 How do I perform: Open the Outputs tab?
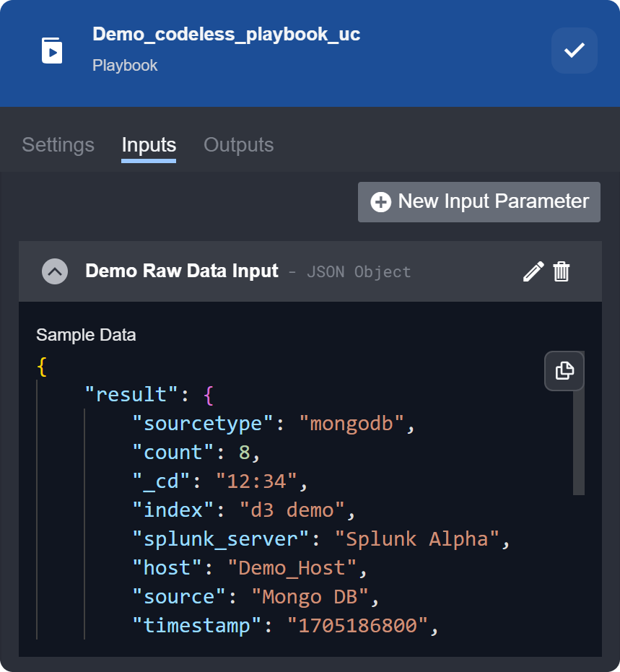tap(238, 145)
